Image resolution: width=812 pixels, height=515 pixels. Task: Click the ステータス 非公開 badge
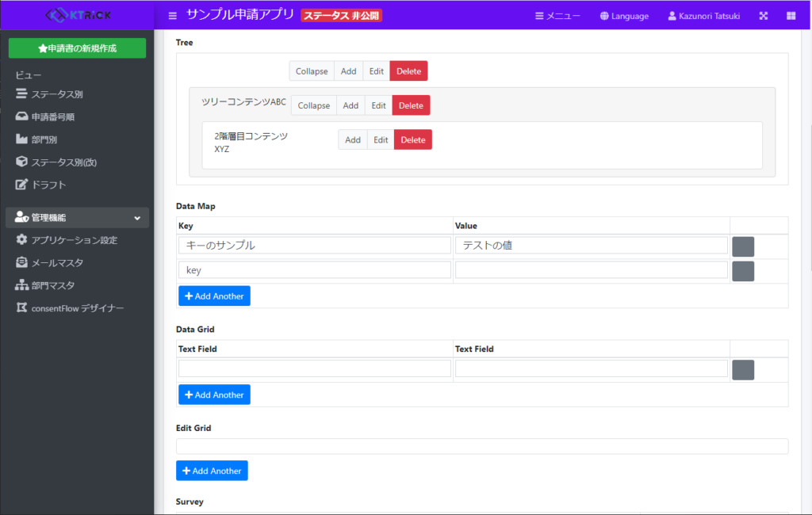tap(341, 16)
